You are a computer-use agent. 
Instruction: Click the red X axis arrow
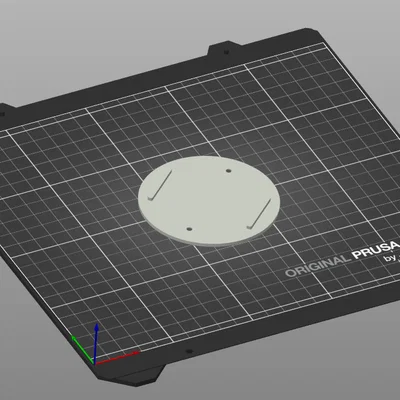117,358
